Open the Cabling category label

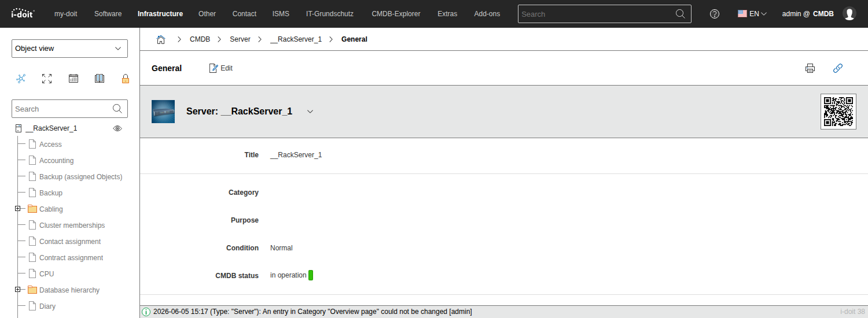coord(51,209)
